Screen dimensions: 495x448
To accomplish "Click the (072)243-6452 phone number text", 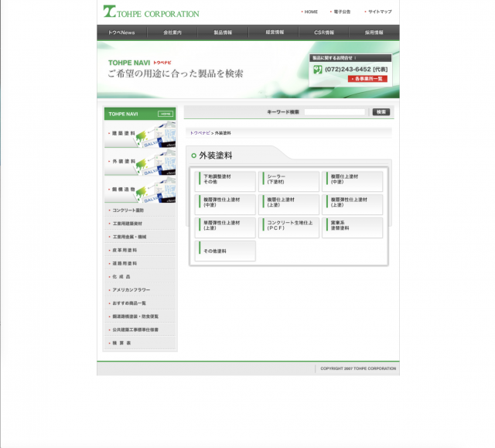I will [347, 69].
